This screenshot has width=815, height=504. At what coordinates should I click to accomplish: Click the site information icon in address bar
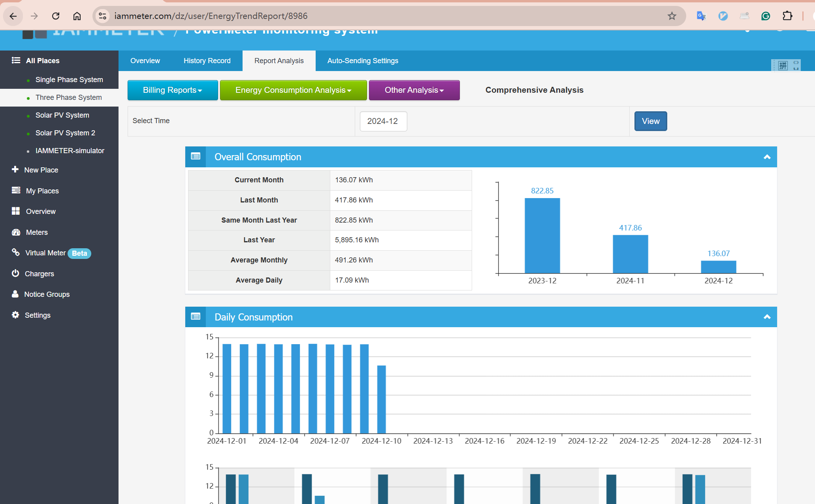(x=103, y=16)
